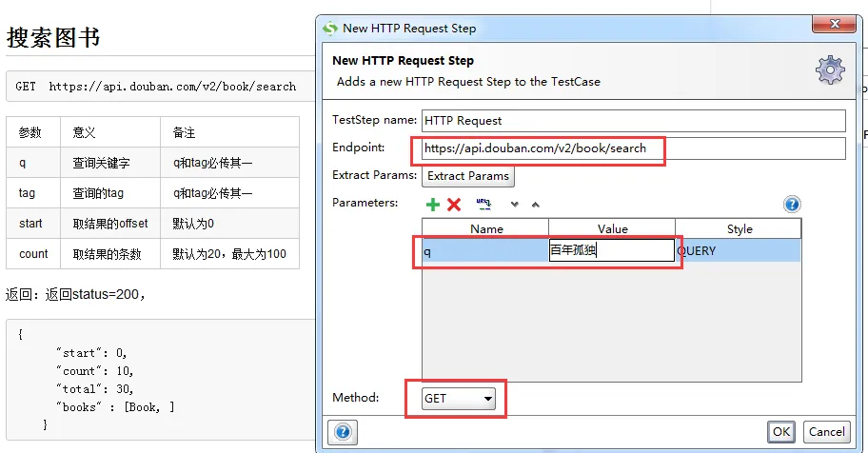Click the 返回status=200 text line

point(76,294)
